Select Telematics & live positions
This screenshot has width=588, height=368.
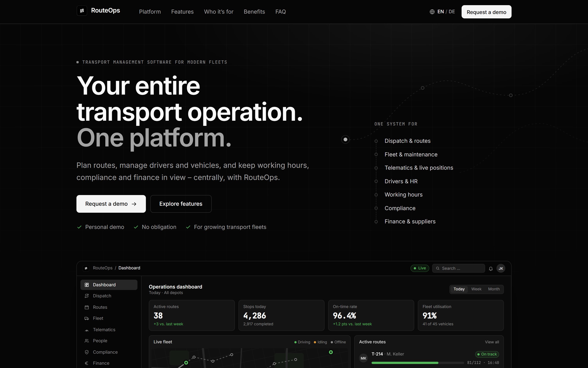click(419, 168)
